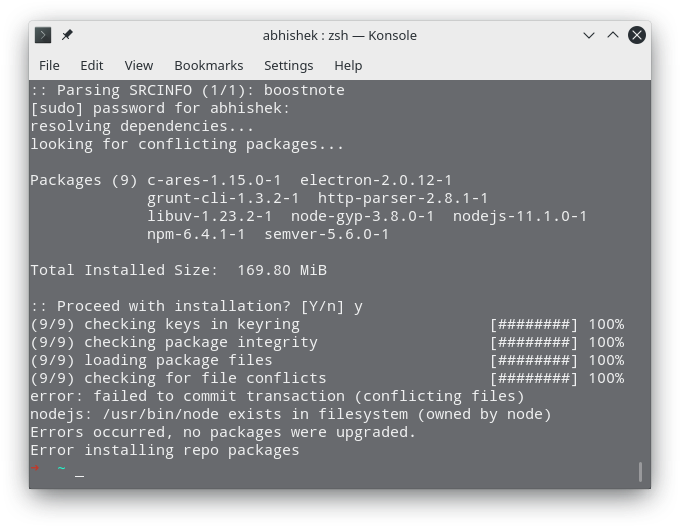Click the cyan tilde in prompt

[62, 468]
